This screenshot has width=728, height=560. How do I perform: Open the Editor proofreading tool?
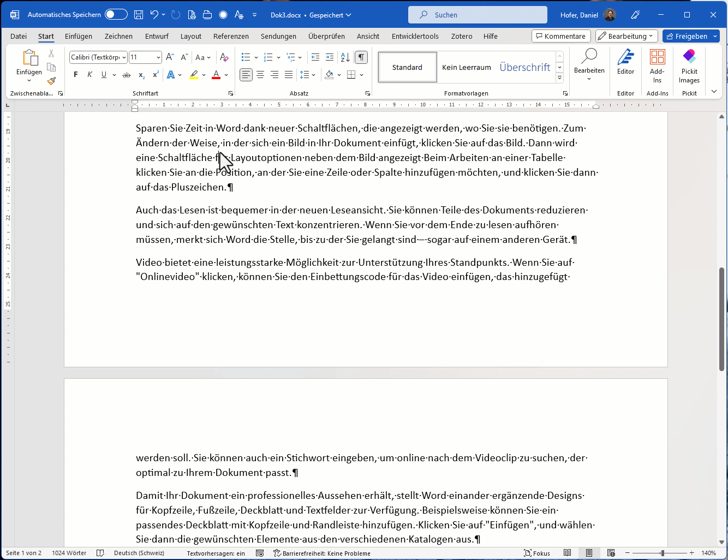625,61
